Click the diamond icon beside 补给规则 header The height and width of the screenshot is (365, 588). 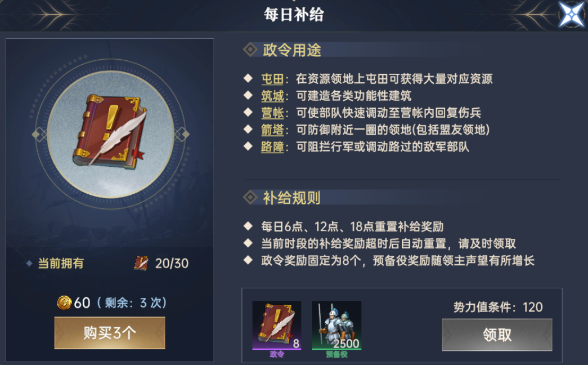click(250, 198)
